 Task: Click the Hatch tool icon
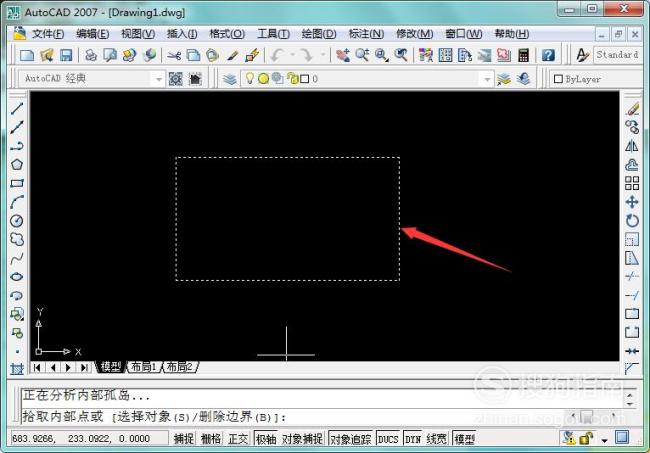coord(17,368)
